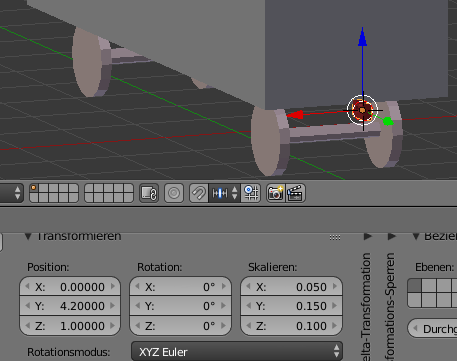Click the red X axis manipulator arrow
Image resolution: width=457 pixels, height=361 pixels.
click(x=295, y=115)
